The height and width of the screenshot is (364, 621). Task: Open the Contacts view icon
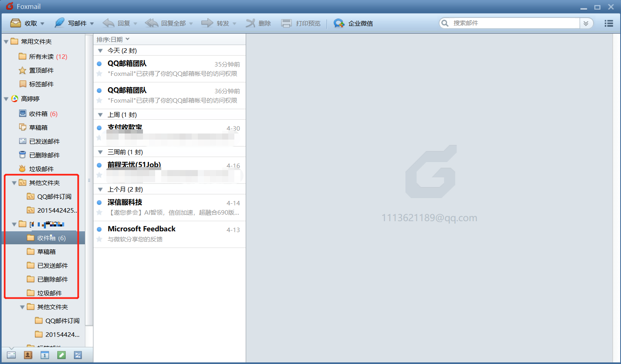pos(28,355)
